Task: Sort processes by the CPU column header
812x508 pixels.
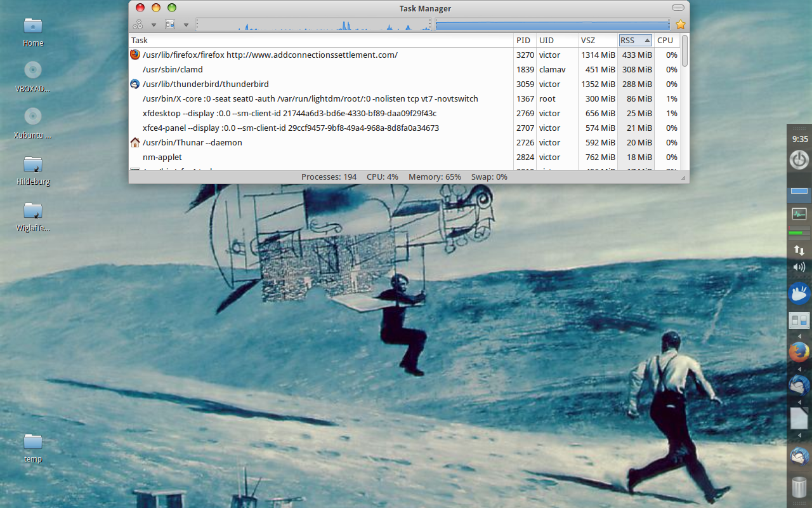Action: coord(667,41)
